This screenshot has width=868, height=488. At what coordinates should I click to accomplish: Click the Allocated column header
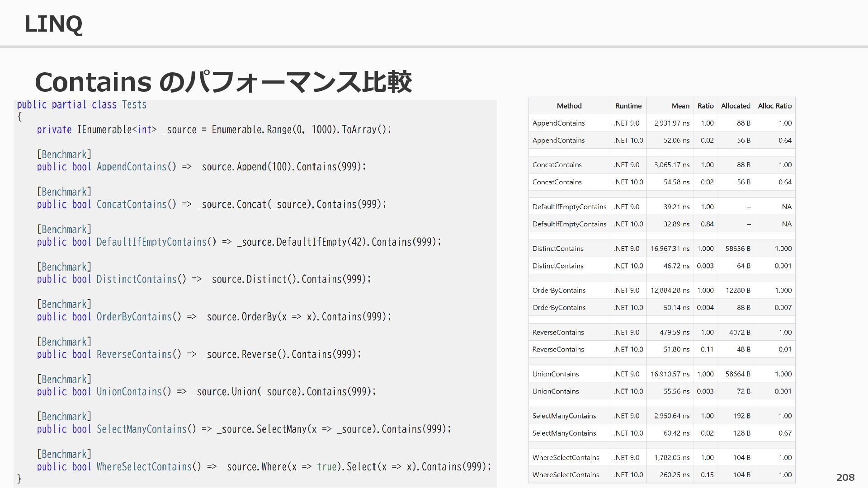735,106
